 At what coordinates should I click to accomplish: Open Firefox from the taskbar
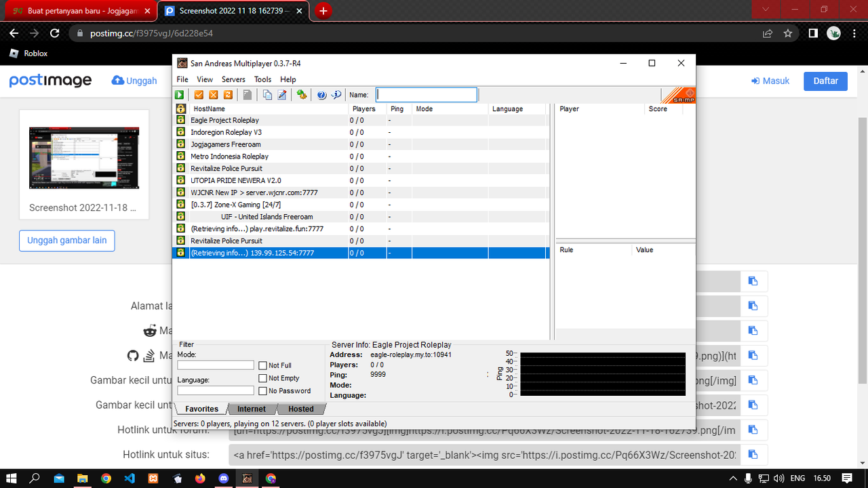coord(200,478)
